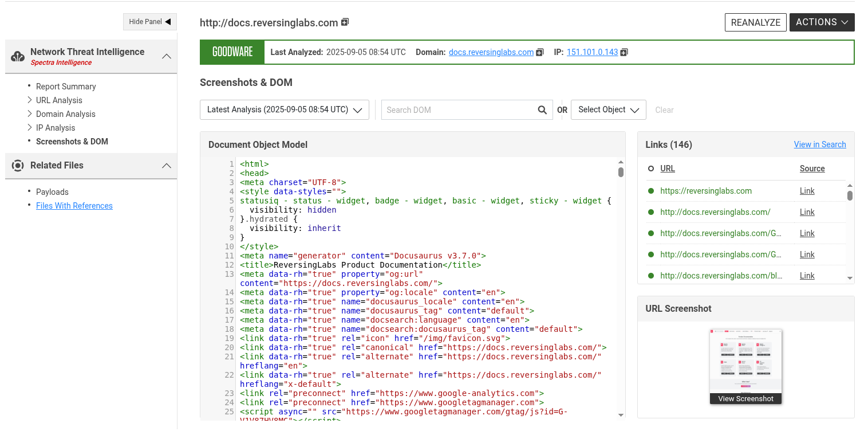The width and height of the screenshot is (868, 435).
Task: Click the Hide Panel arrow icon
Action: (168, 22)
